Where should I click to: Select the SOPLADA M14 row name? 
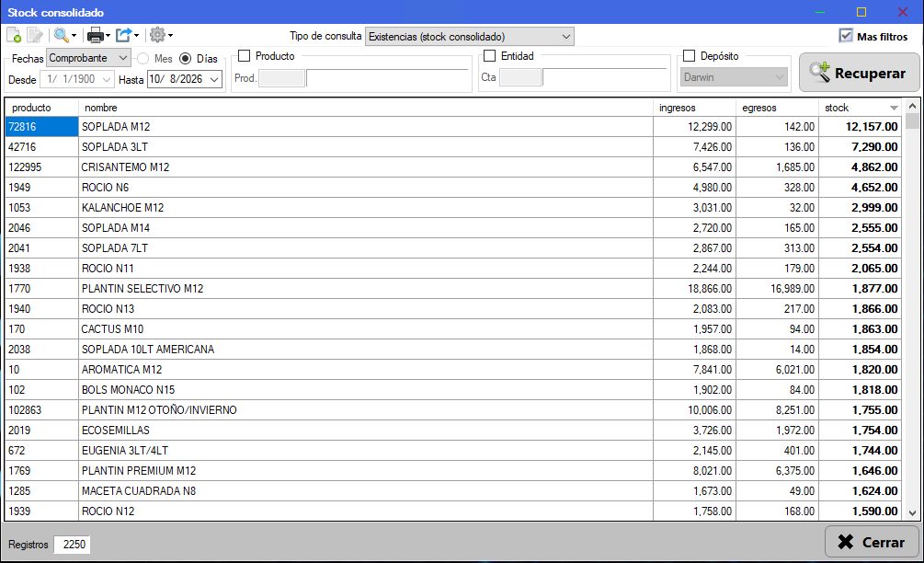pyautogui.click(x=116, y=227)
